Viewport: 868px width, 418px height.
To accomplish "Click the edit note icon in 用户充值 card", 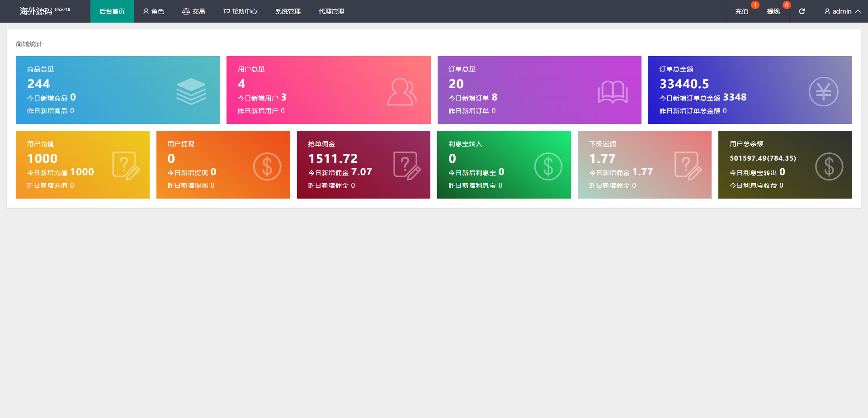I will [126, 166].
